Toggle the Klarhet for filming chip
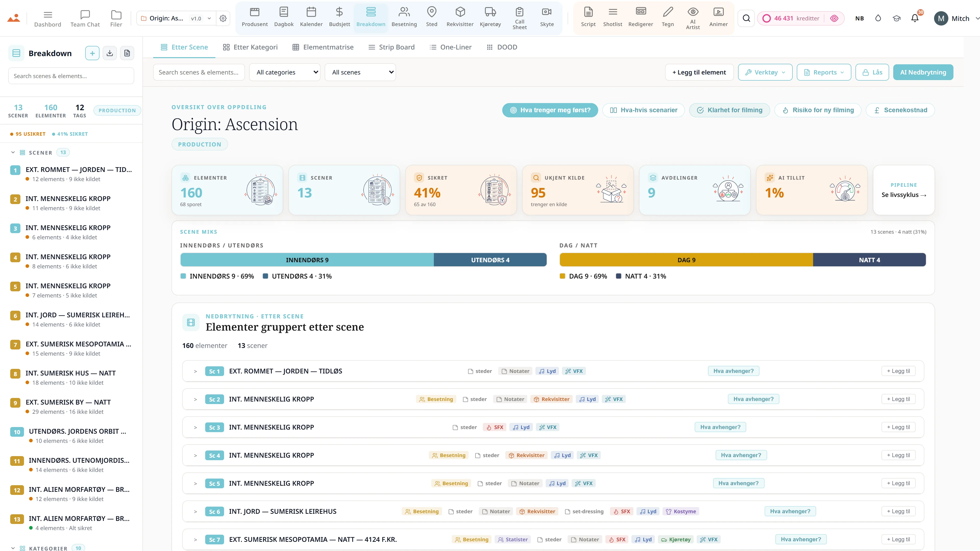This screenshot has width=980, height=551. [x=729, y=110]
